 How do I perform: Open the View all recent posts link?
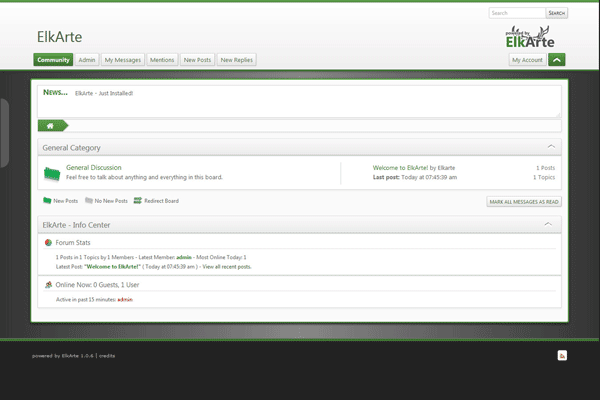(x=227, y=267)
